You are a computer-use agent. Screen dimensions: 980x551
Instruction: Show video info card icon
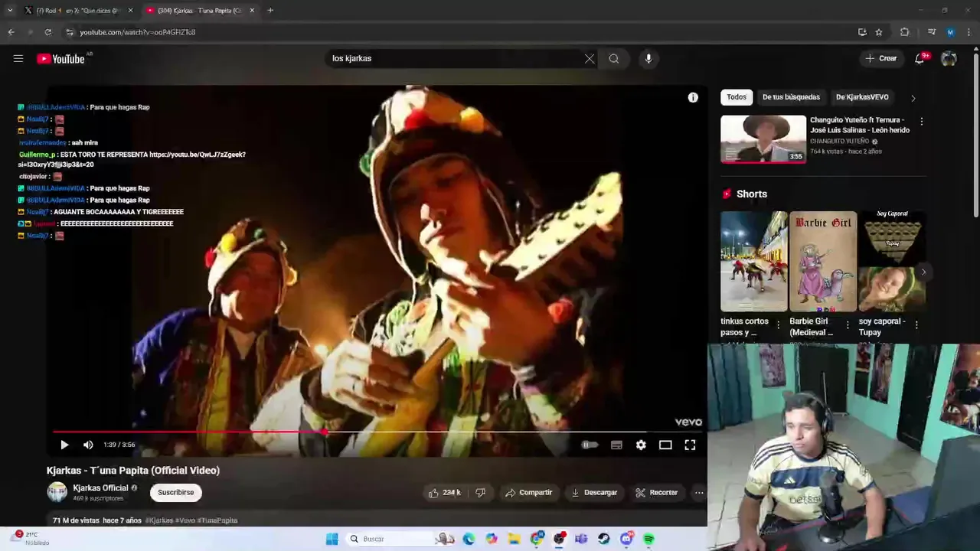[x=693, y=97]
